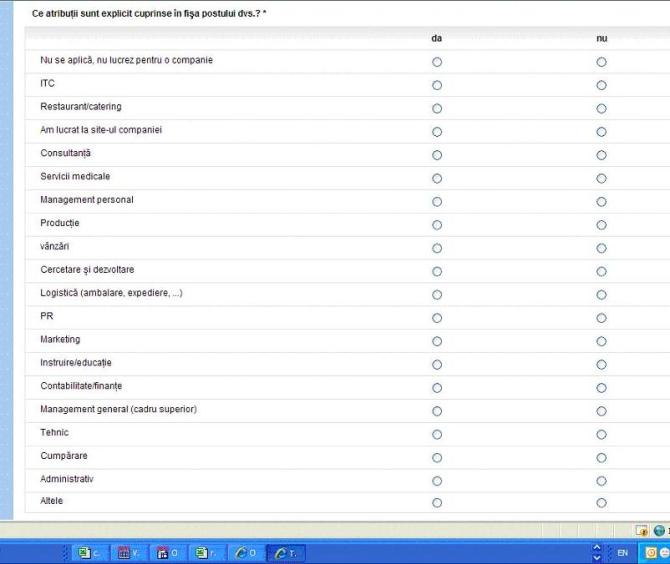Select 'da' for Altele

437,503
